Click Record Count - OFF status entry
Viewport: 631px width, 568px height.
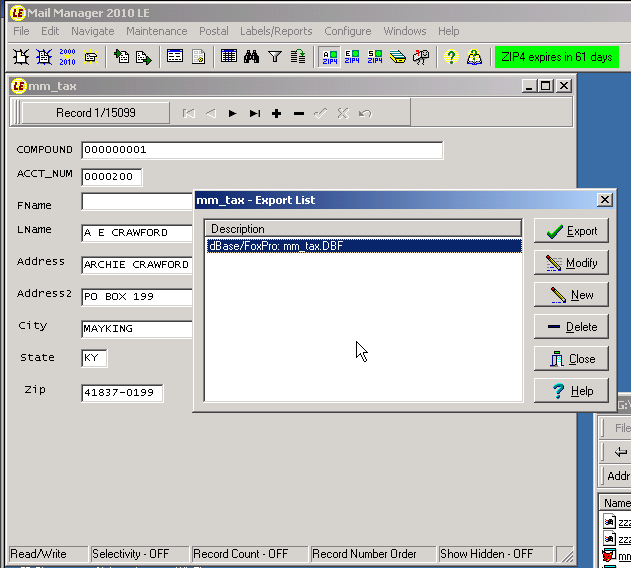[250, 554]
